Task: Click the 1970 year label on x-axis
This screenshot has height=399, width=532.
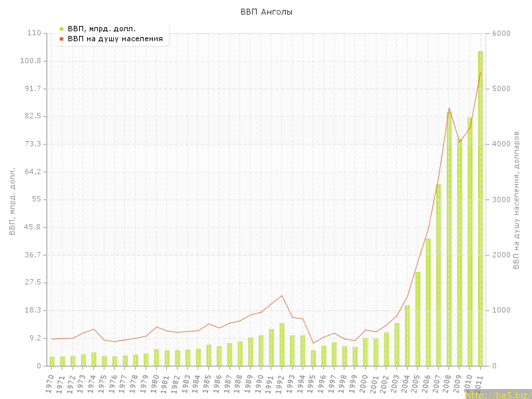Action: click(x=50, y=382)
